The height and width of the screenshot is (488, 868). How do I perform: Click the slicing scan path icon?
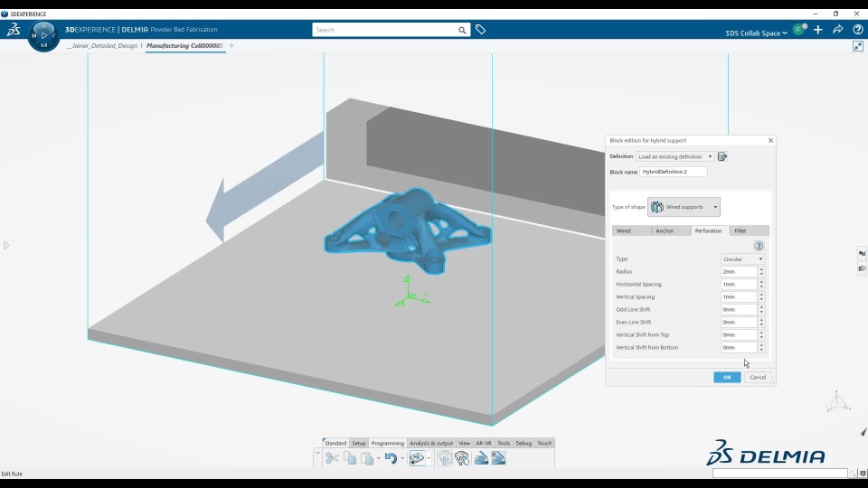481,458
